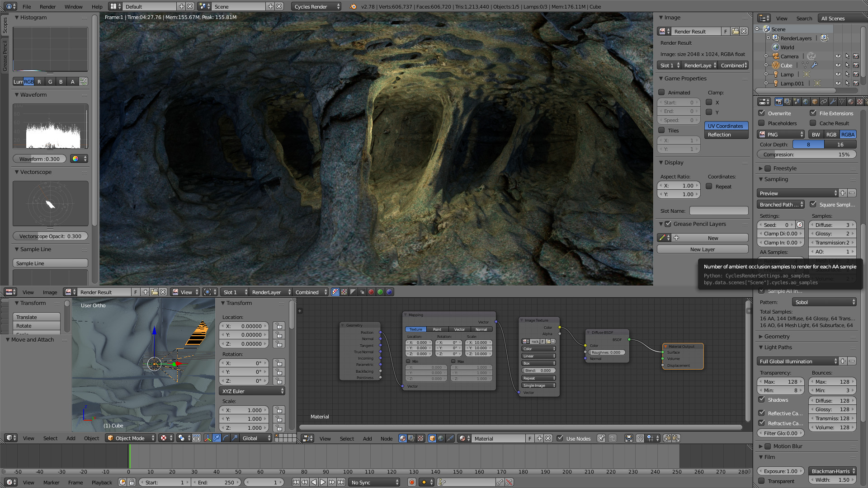Toggle selectability arrow for Lamp in outliner
This screenshot has width=868, height=488.
click(x=847, y=74)
